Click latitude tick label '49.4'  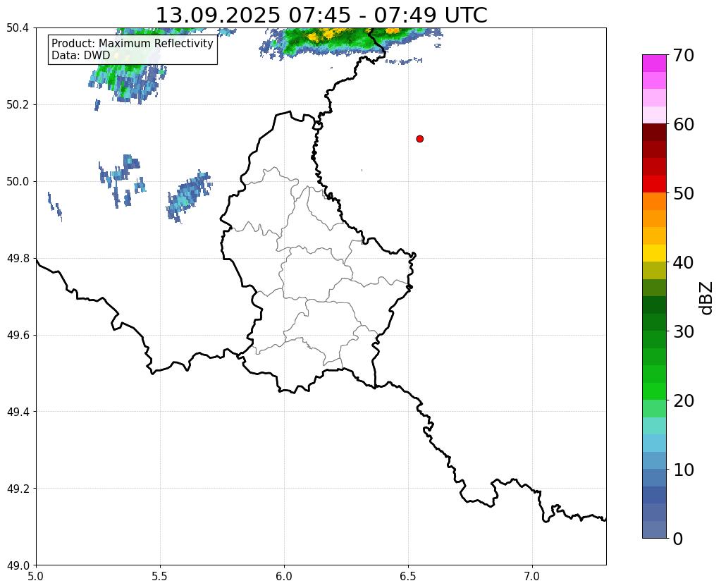tap(18, 412)
